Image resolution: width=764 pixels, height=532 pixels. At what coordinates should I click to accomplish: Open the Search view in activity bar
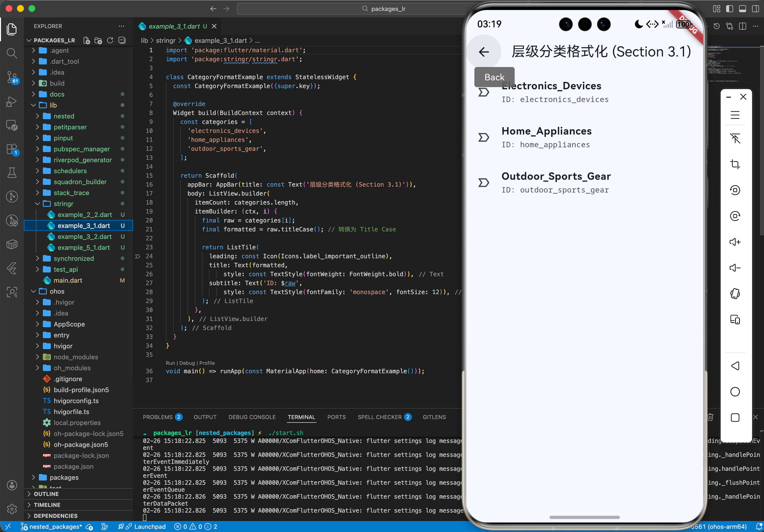click(x=12, y=53)
